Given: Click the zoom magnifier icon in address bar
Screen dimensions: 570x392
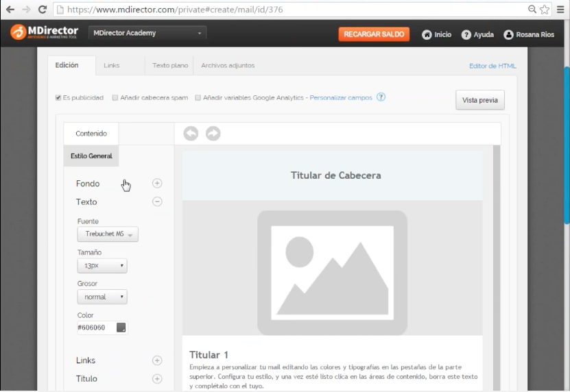Looking at the screenshot, I should [532, 10].
